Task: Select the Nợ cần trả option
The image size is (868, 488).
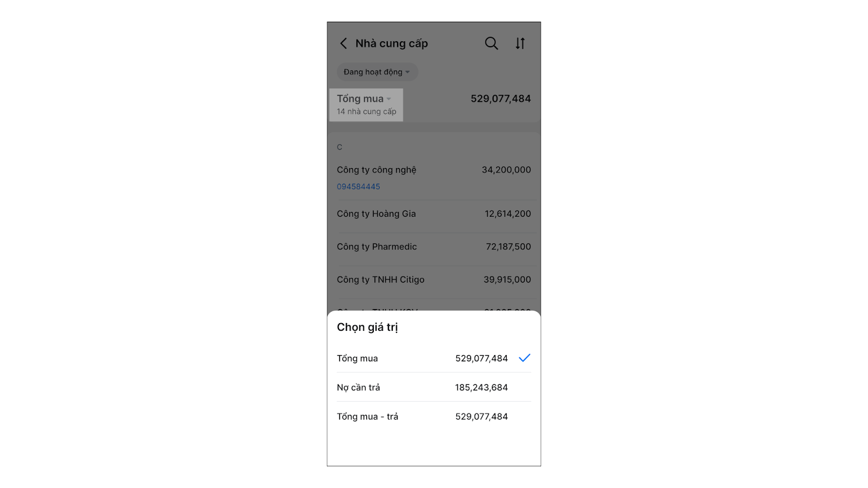Action: click(434, 387)
